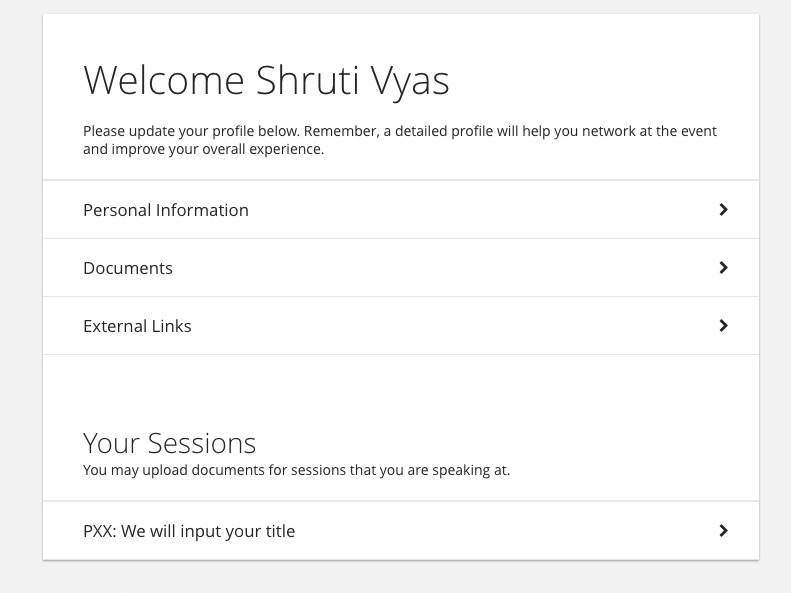Select the "Documents" label text

pyautogui.click(x=128, y=268)
